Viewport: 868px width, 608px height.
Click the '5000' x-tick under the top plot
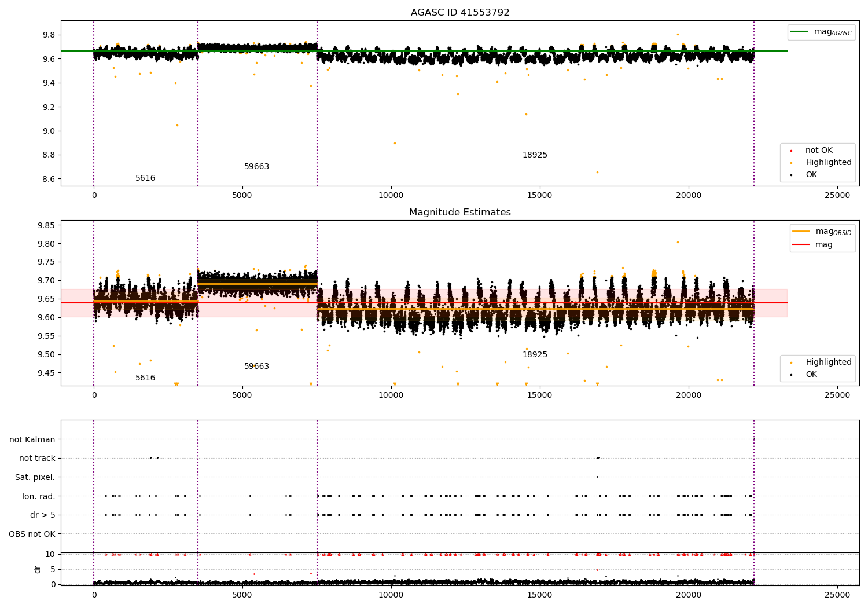(242, 196)
